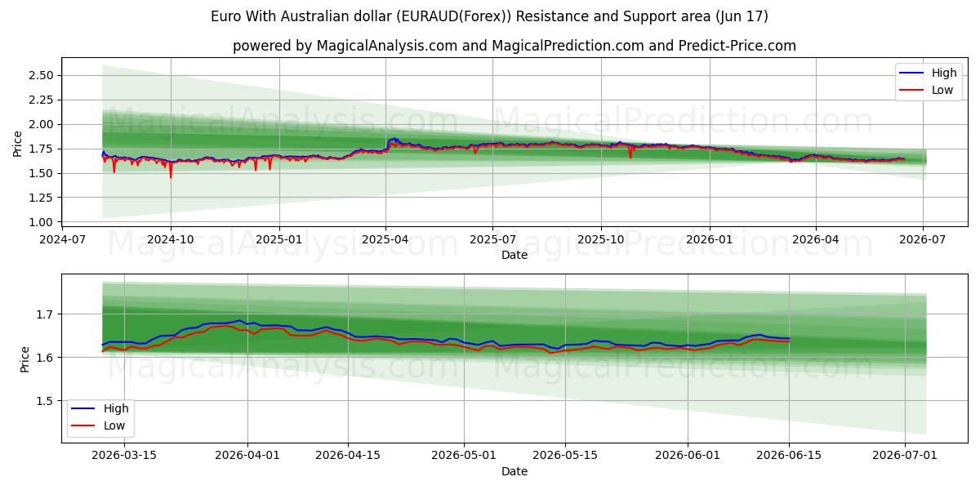Click the '1.7' price tick in bottom chart
Image resolution: width=980 pixels, height=490 pixels.
coord(46,314)
